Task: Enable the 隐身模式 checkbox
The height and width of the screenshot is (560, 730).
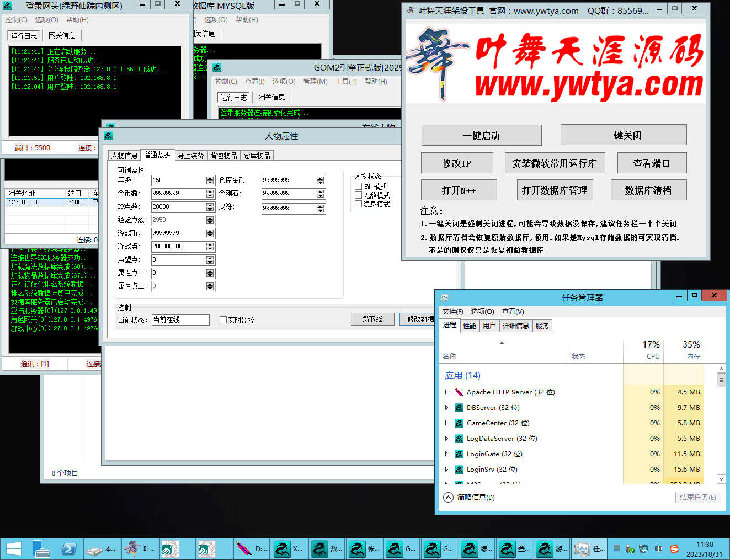Action: click(x=359, y=204)
